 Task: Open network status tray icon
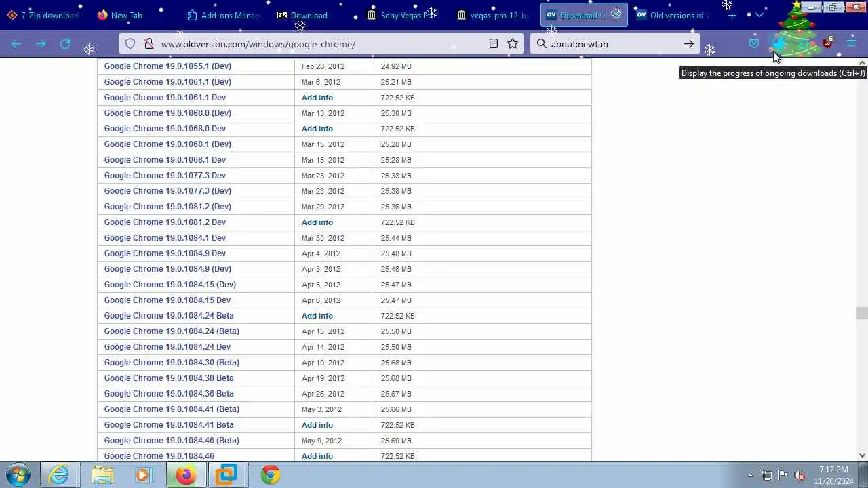767,476
